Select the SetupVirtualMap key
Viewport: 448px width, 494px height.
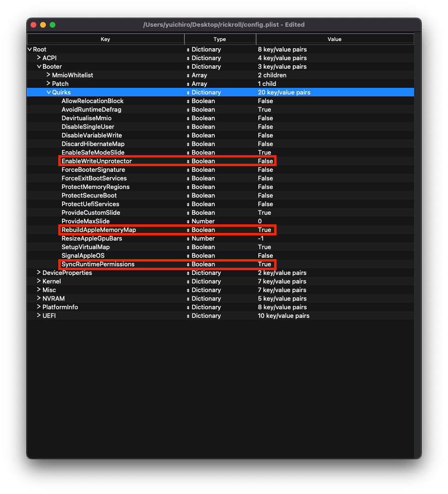click(x=85, y=247)
